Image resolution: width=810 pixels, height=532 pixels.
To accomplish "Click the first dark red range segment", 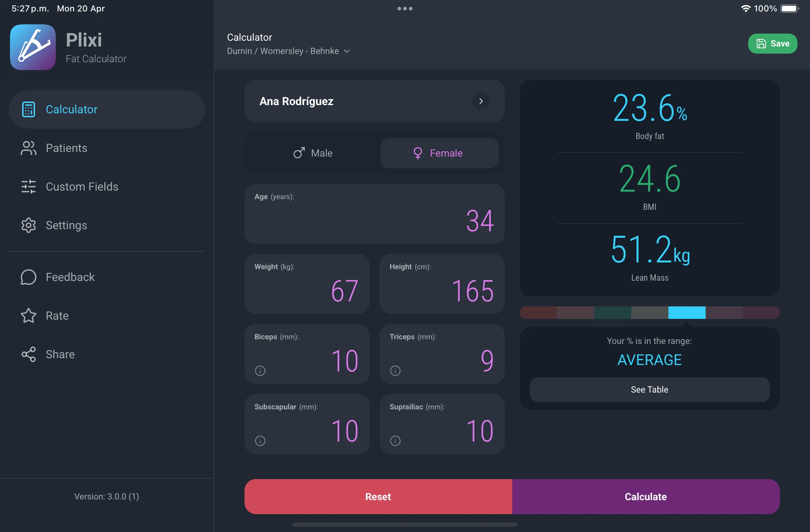I will point(538,312).
